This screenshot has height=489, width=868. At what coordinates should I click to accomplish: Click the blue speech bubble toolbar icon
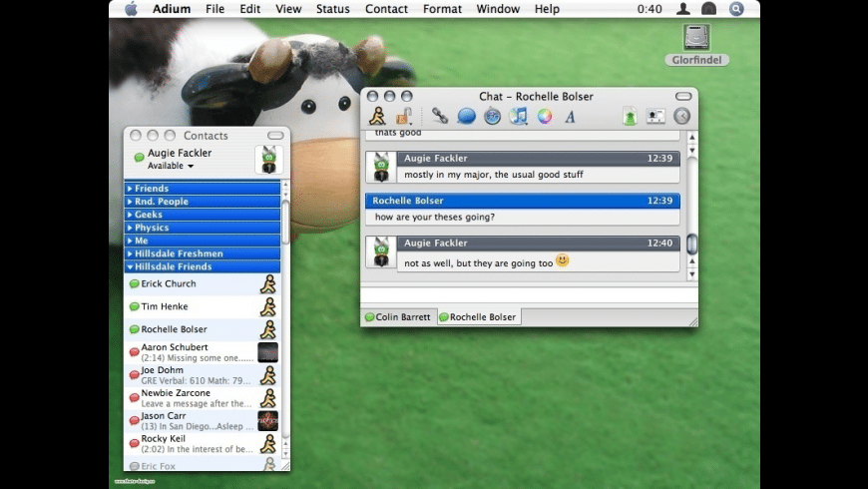pos(466,117)
